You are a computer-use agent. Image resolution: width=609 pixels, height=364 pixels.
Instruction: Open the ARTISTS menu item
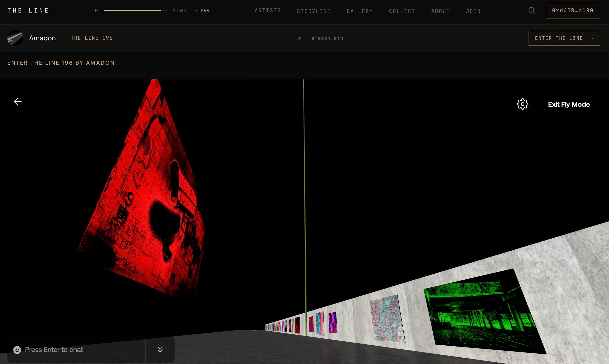(268, 11)
